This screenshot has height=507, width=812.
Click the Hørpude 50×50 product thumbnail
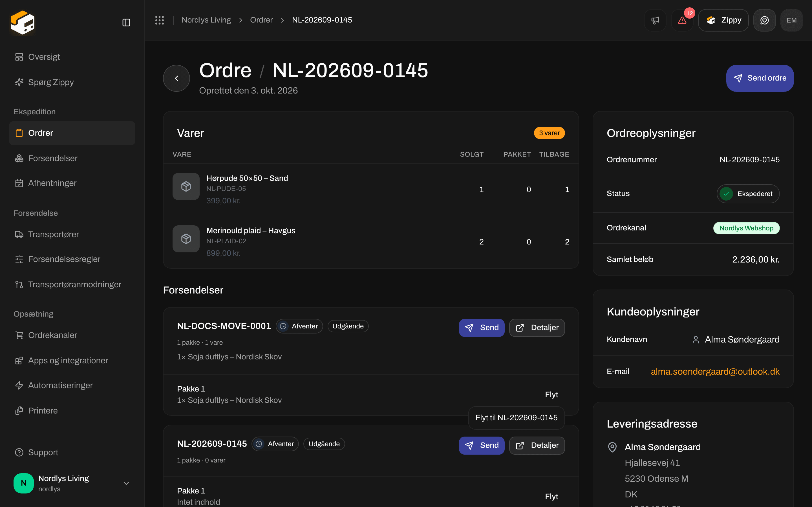(186, 186)
